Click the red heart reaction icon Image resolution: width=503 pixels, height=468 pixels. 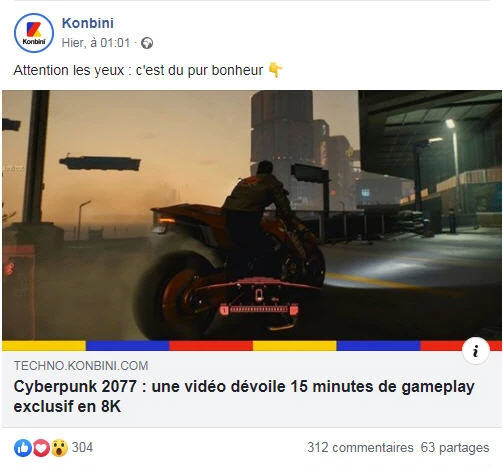pos(41,448)
